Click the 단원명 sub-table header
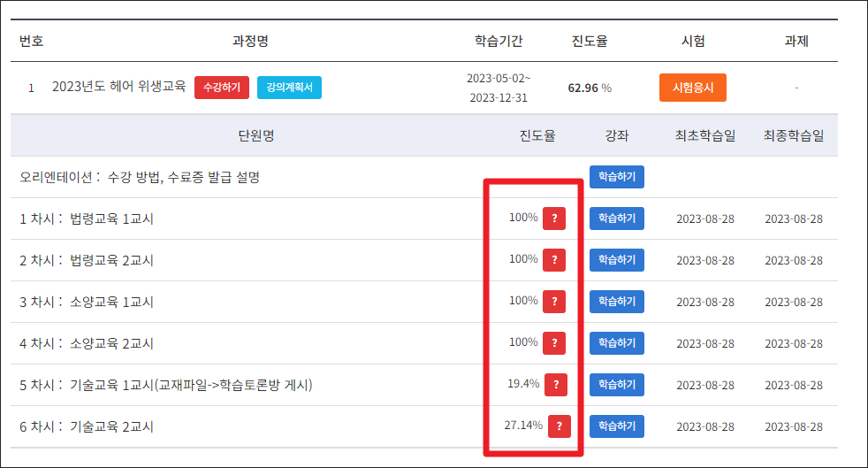 tap(255, 135)
